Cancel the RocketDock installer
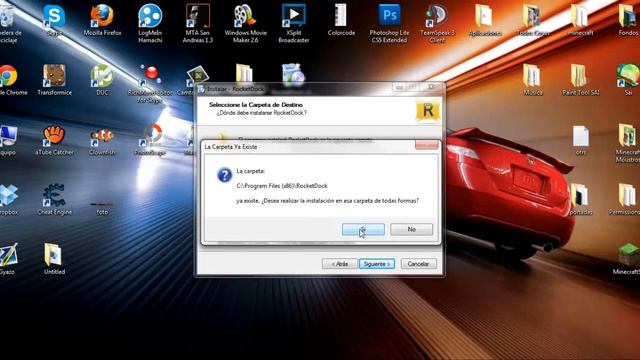 coord(418,264)
